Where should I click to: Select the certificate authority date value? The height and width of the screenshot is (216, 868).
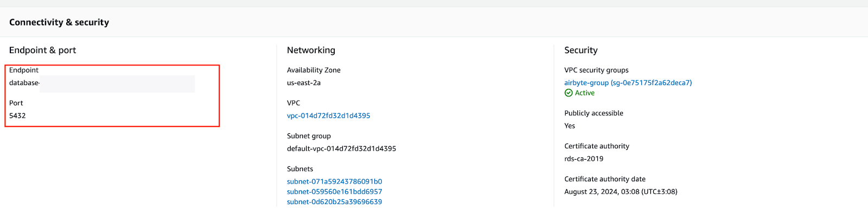click(621, 192)
